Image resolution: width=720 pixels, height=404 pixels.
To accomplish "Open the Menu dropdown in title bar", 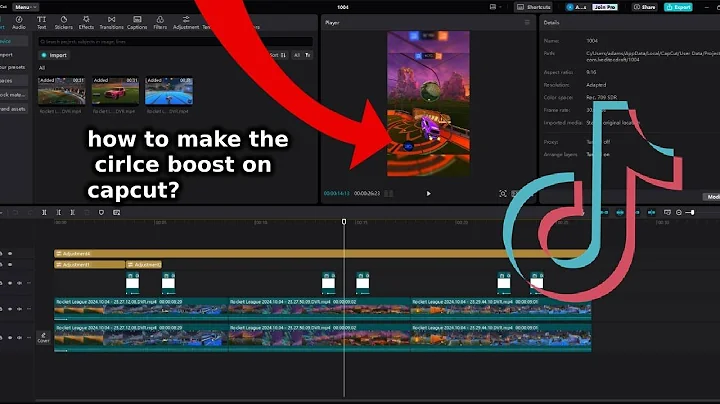I will pyautogui.click(x=25, y=7).
